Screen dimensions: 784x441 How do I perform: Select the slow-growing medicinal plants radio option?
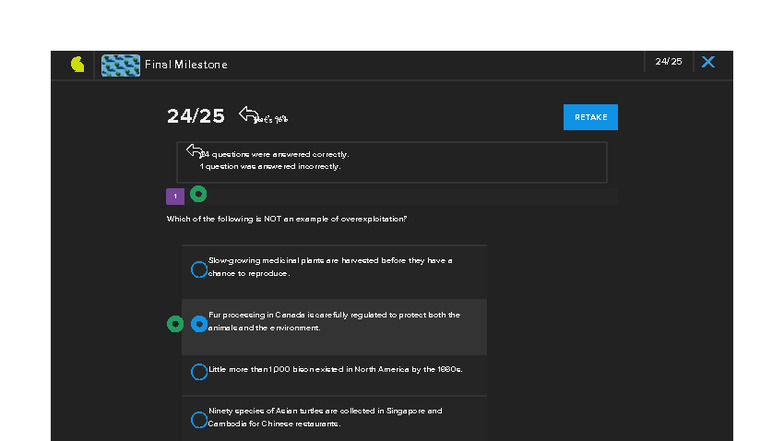(199, 269)
